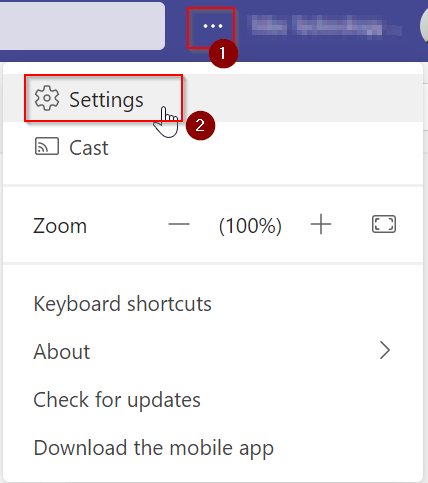Choose the Cast menu entry text
The image size is (428, 483).
89,148
